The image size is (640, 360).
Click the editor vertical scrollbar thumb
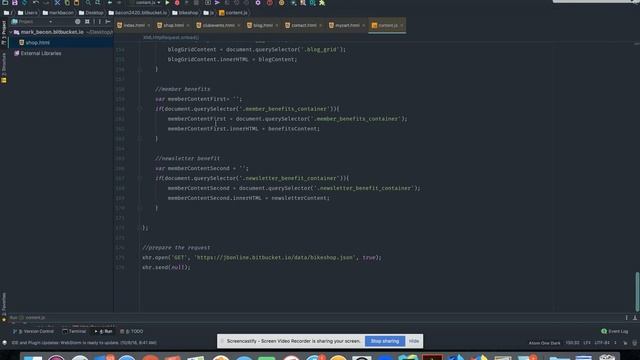(637, 292)
